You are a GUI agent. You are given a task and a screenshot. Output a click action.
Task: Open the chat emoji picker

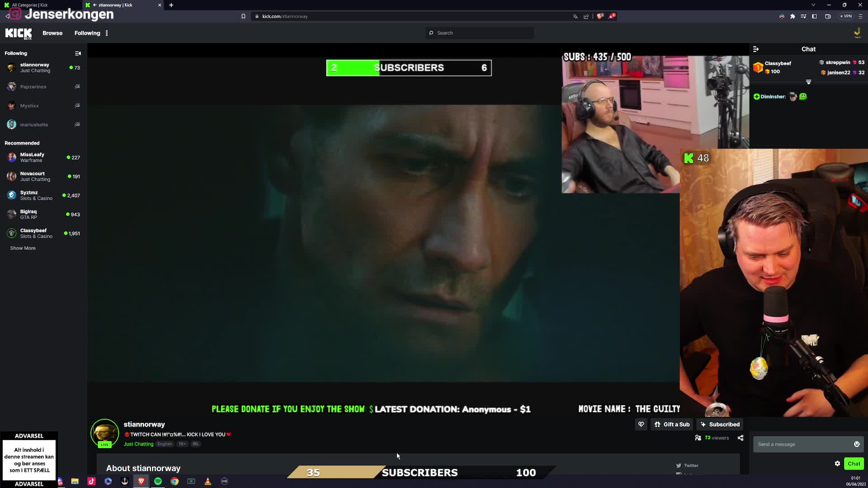click(857, 444)
